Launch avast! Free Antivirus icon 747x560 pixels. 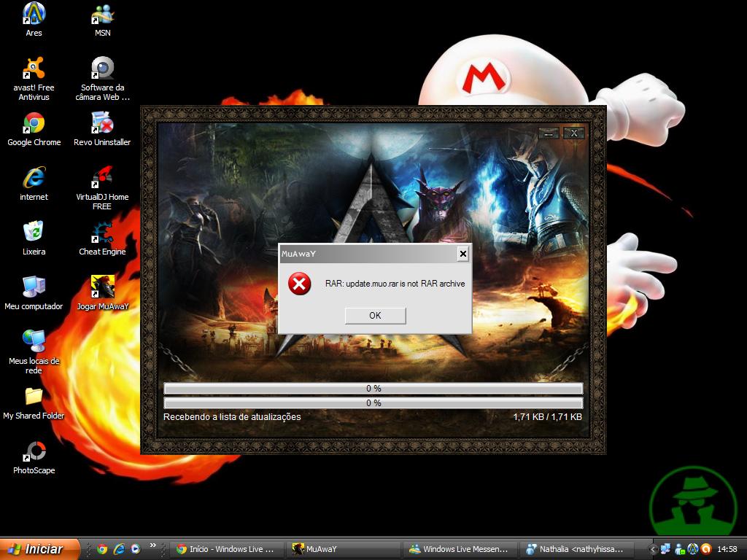click(34, 69)
